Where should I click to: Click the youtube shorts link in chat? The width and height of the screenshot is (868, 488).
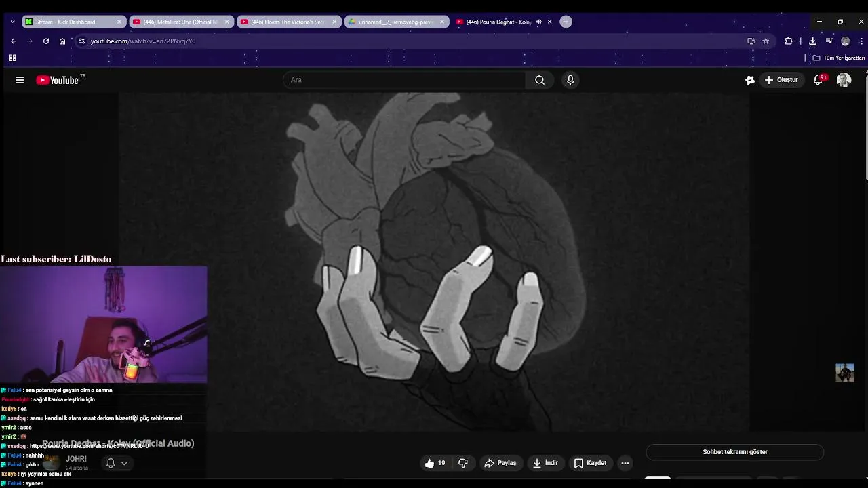89,446
